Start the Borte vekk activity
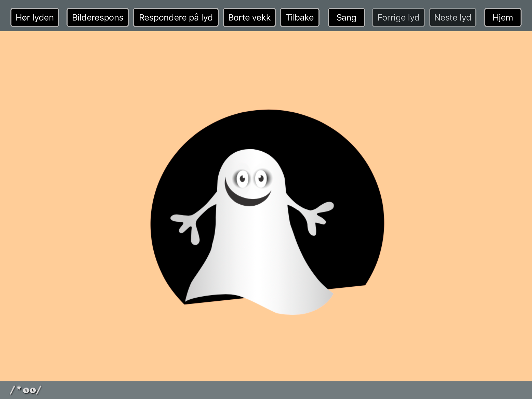The width and height of the screenshot is (532, 399). [249, 18]
